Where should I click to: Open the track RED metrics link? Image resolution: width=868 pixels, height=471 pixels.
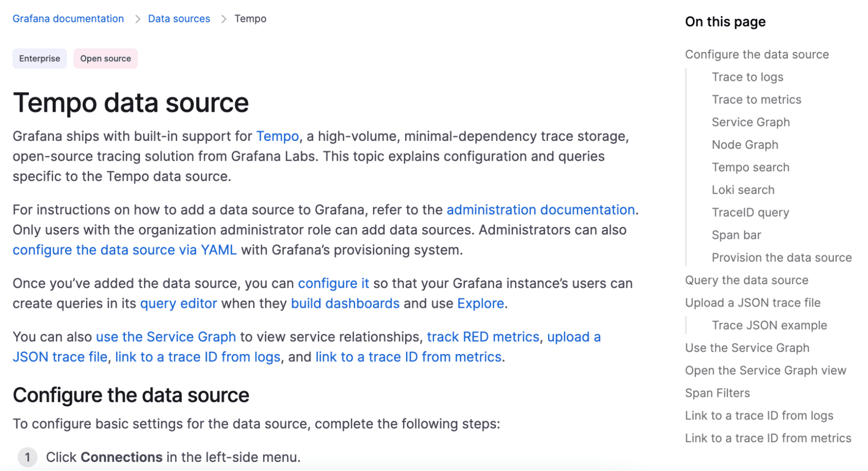click(483, 336)
